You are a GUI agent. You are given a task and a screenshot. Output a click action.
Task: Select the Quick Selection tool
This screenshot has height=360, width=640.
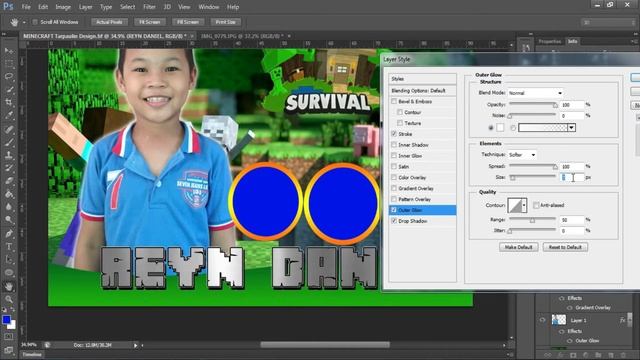[9, 89]
